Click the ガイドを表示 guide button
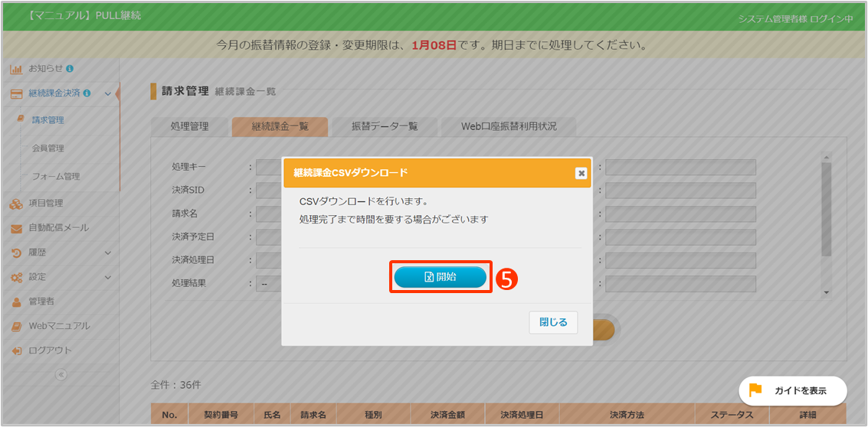Image resolution: width=868 pixels, height=427 pixels. pos(793,390)
